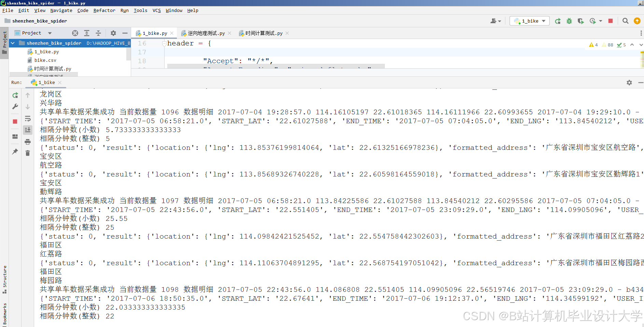Click Update project orange arrow button
This screenshot has width=644, height=327.
637,21
